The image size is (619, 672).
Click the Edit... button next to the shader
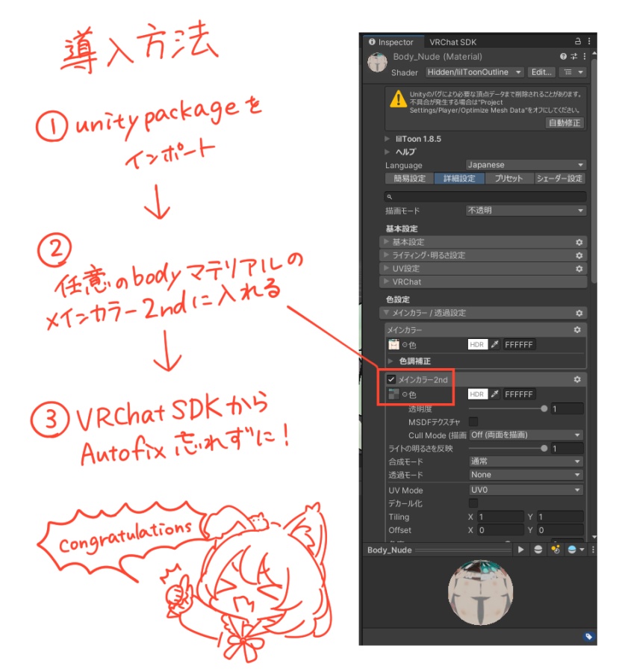click(541, 72)
